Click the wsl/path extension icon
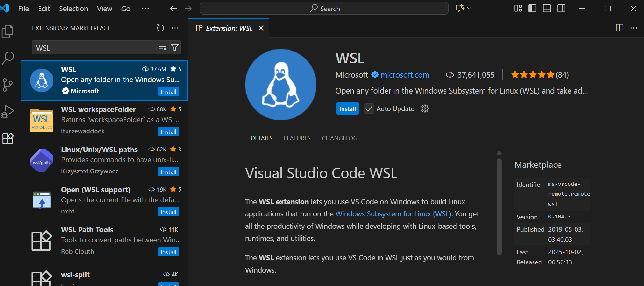The width and height of the screenshot is (644, 286). pyautogui.click(x=42, y=161)
